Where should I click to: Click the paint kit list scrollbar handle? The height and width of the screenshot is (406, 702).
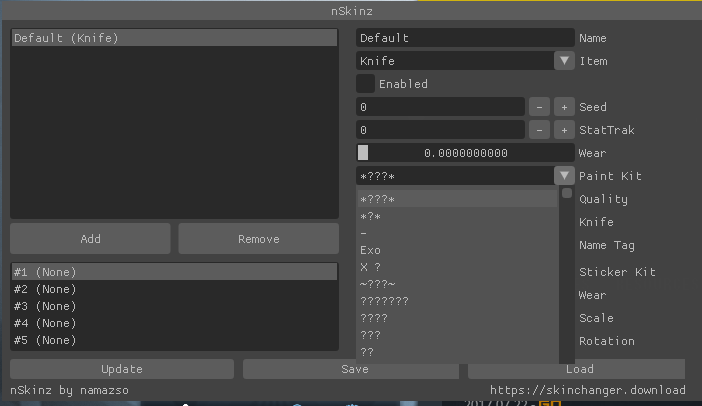point(567,193)
